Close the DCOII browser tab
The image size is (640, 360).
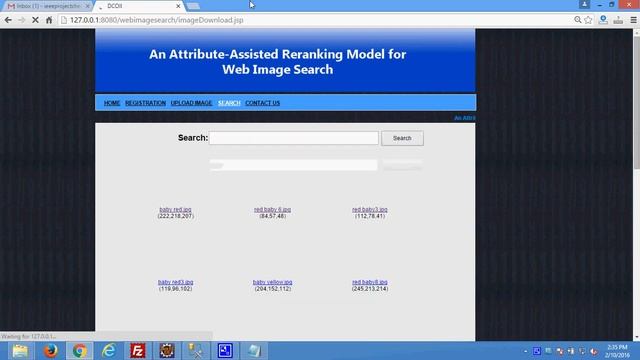point(178,6)
